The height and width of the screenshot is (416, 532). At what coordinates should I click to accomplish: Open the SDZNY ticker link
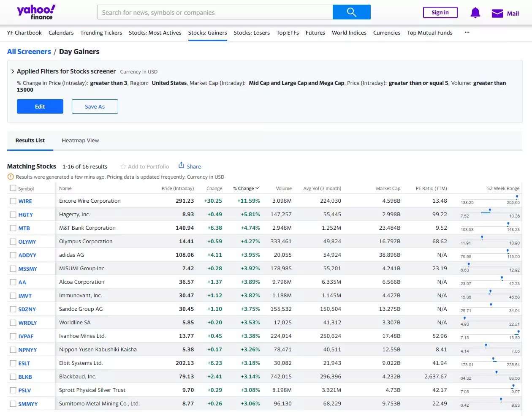coord(27,309)
